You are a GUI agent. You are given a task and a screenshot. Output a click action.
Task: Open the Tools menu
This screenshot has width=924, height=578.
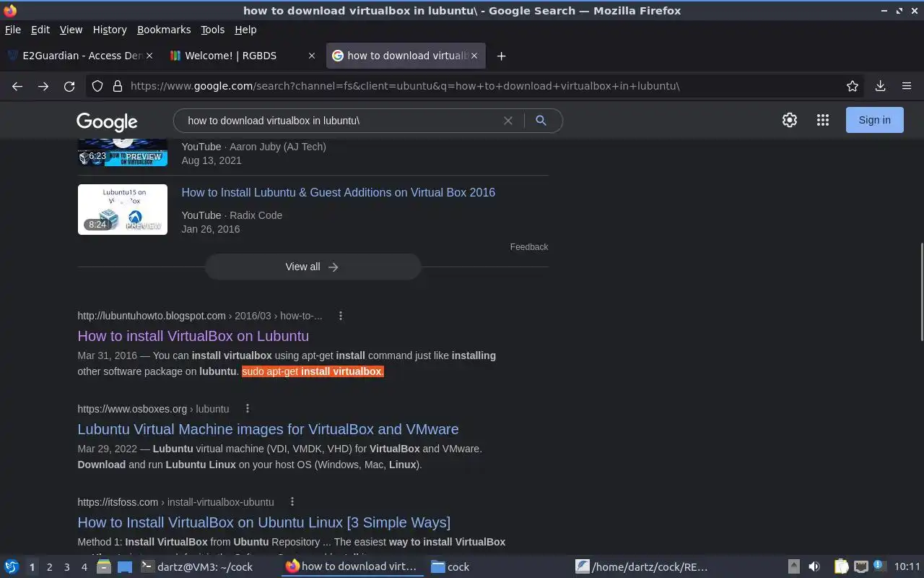click(x=213, y=30)
